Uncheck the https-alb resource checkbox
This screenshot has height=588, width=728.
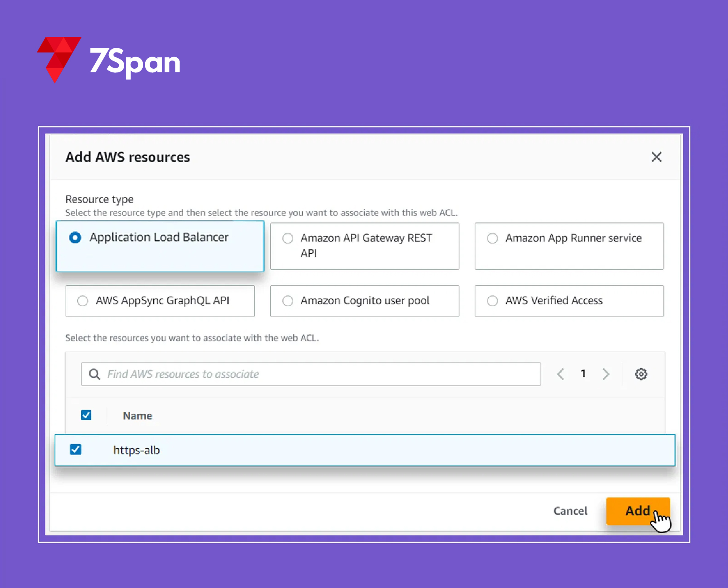click(75, 449)
